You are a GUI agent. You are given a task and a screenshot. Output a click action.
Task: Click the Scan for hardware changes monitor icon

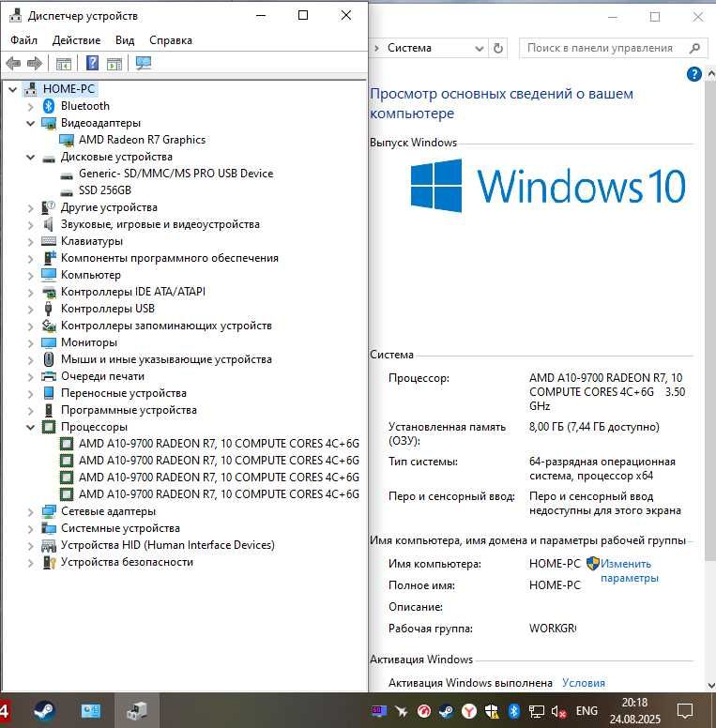click(144, 63)
